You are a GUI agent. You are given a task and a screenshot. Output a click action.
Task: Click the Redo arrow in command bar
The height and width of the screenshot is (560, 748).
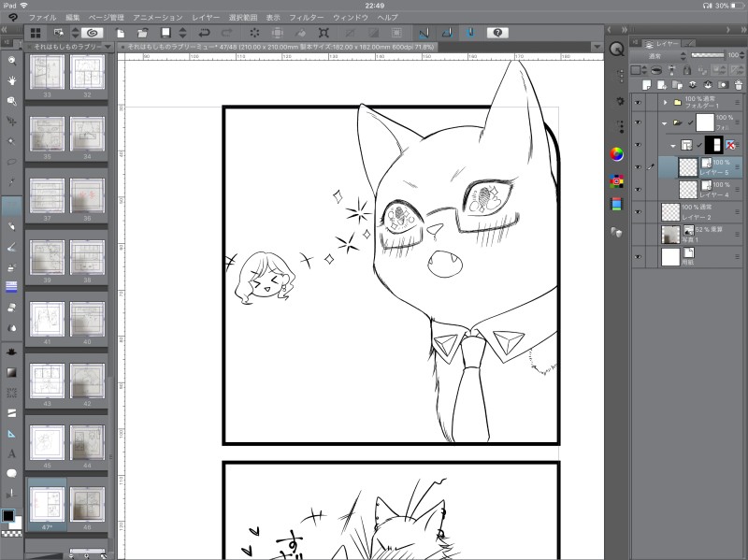tap(227, 33)
